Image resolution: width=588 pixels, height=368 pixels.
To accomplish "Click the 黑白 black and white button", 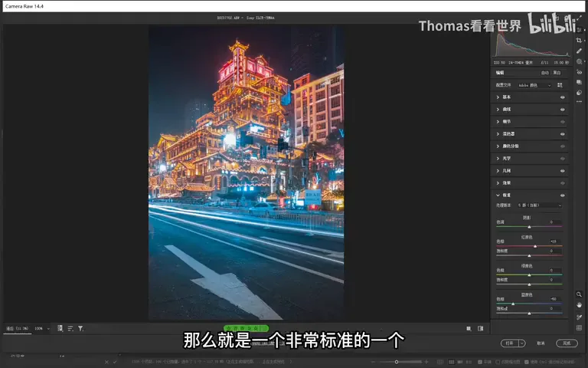I will point(557,73).
